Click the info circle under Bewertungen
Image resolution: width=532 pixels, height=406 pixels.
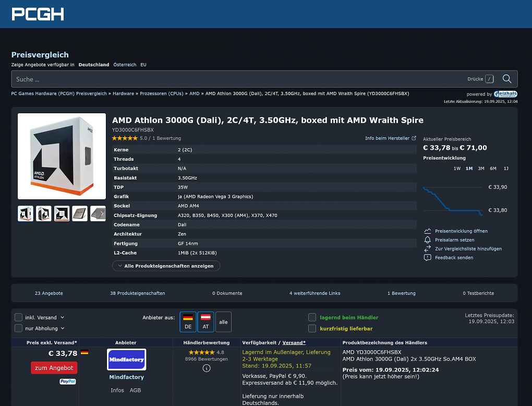pyautogui.click(x=207, y=368)
